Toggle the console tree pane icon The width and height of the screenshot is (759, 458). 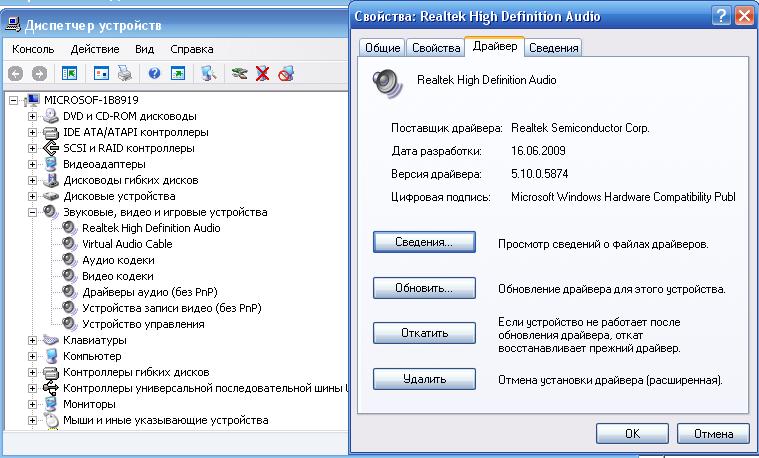tap(69, 74)
